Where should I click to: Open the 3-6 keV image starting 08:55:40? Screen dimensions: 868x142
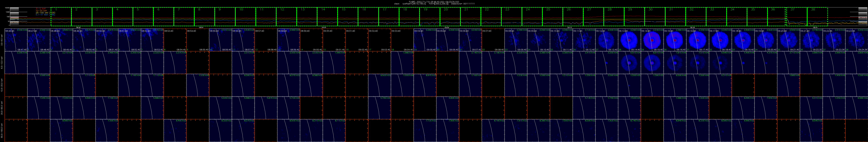[x=220, y=40]
